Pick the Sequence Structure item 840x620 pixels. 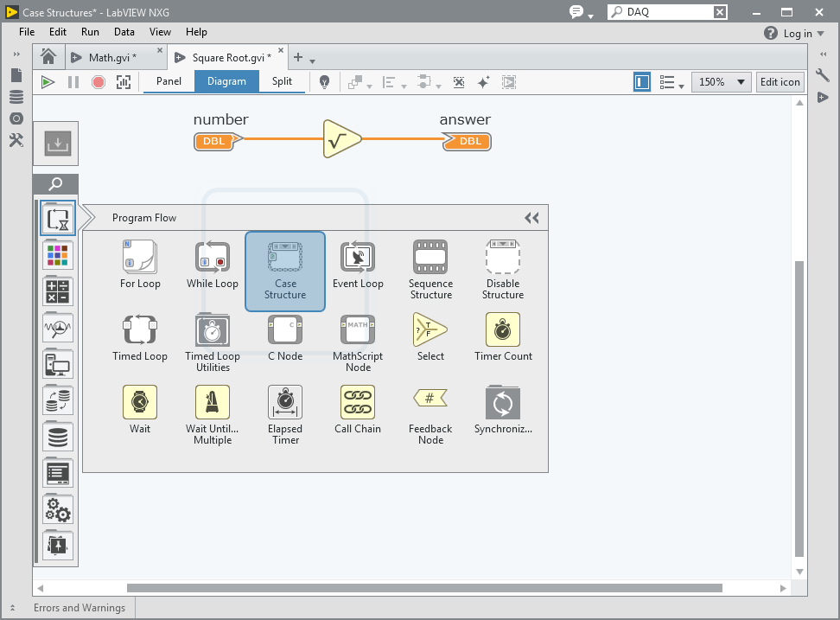430,270
